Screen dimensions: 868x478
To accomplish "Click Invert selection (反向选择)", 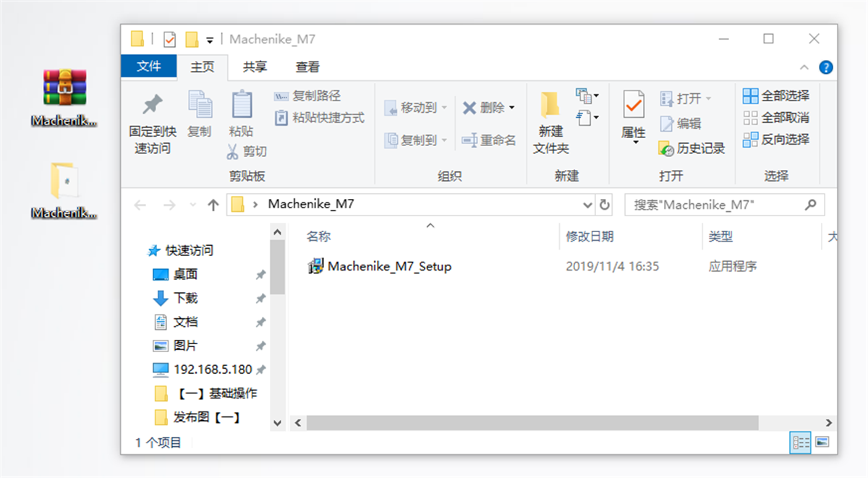I will coord(776,139).
